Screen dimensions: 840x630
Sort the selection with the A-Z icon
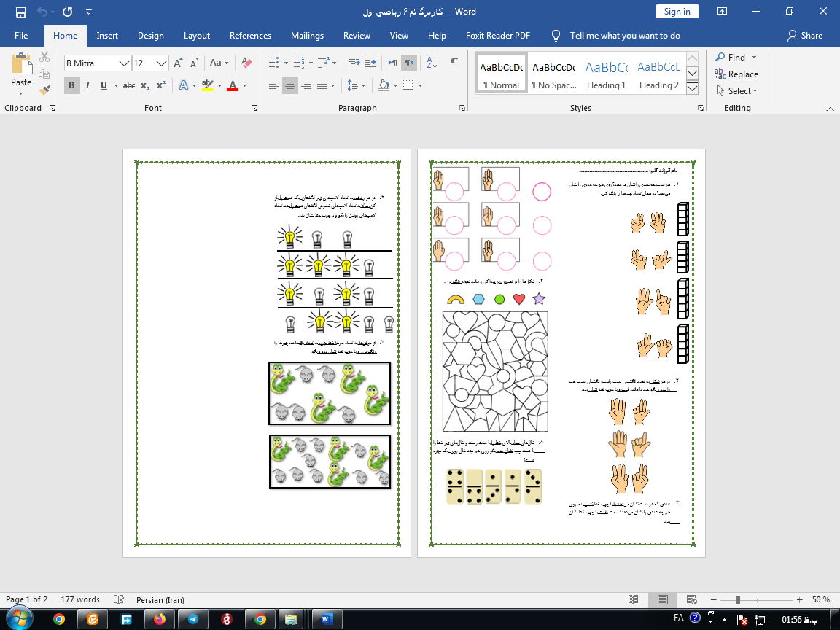(431, 63)
